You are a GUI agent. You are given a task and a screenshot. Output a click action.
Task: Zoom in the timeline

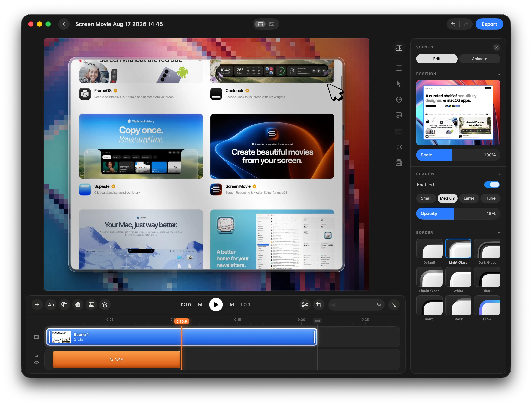click(379, 305)
